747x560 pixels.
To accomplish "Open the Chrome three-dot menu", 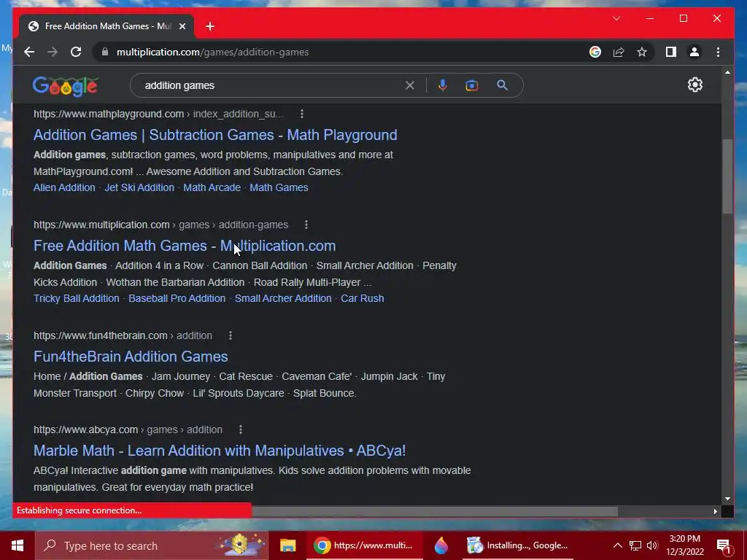I will pos(718,52).
